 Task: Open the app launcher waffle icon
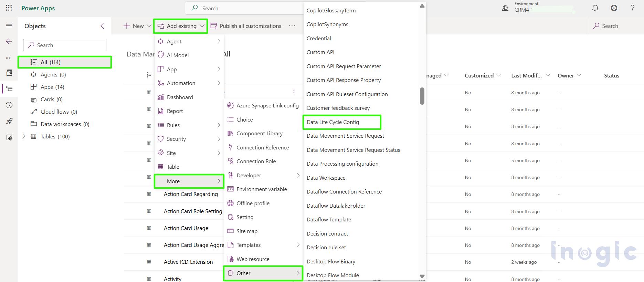pos(9,8)
